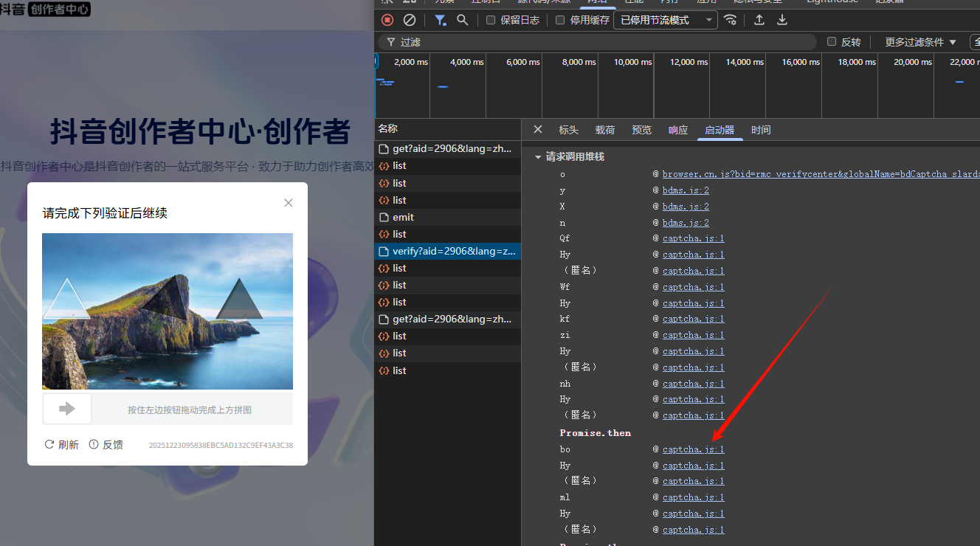Open captcha.js:1 link in the kf row
Viewport: 980px width, 546px height.
[694, 319]
